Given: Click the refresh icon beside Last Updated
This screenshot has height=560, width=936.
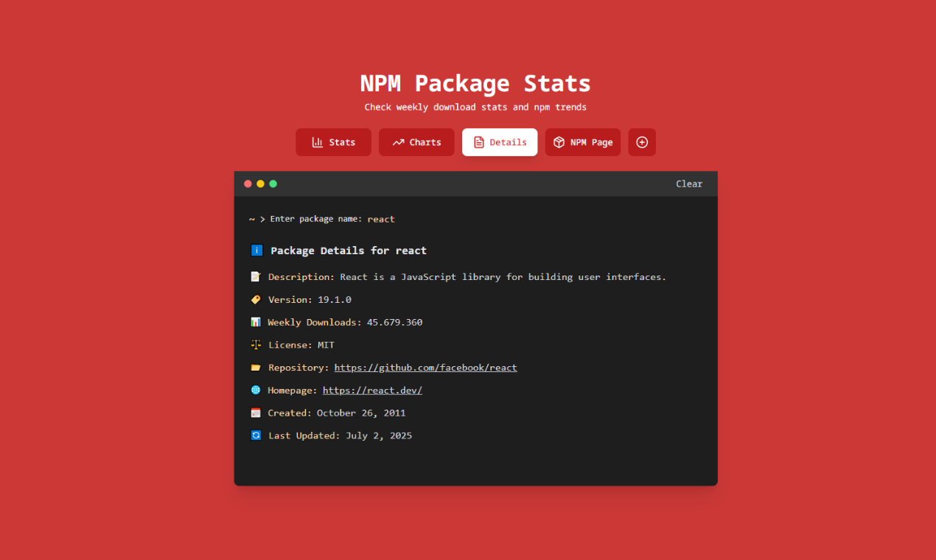Looking at the screenshot, I should point(256,435).
